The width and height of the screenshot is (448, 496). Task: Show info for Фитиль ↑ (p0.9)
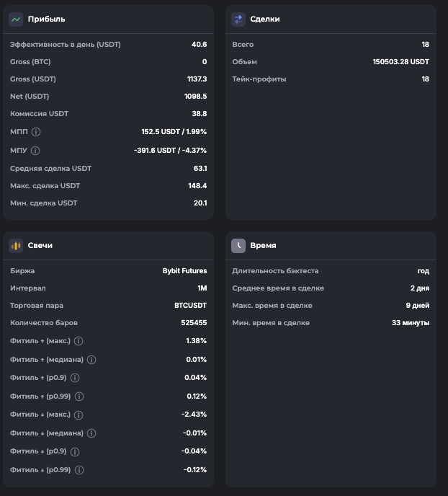click(75, 378)
